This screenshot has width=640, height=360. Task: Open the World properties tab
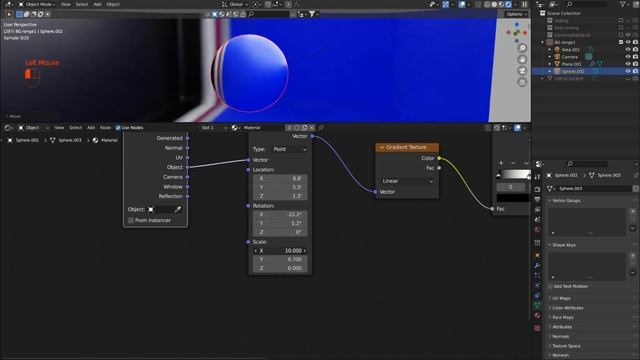coord(538,229)
